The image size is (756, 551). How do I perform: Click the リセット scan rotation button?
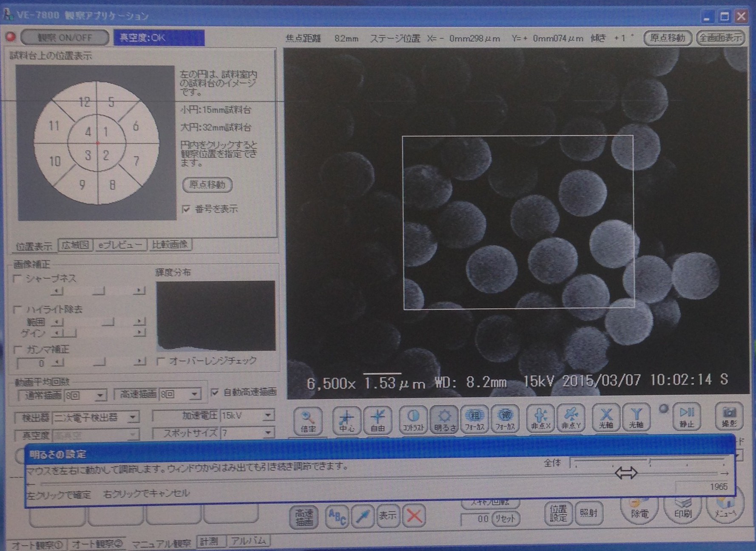(505, 519)
